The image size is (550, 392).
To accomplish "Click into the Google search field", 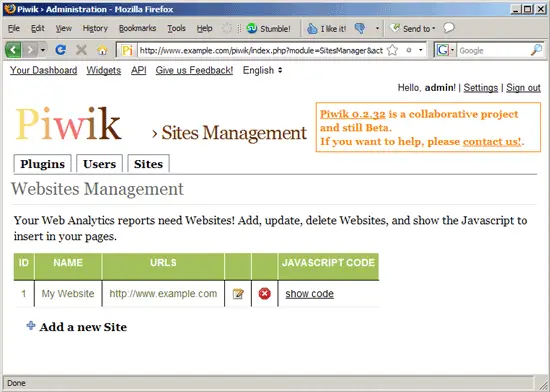I will coord(493,50).
